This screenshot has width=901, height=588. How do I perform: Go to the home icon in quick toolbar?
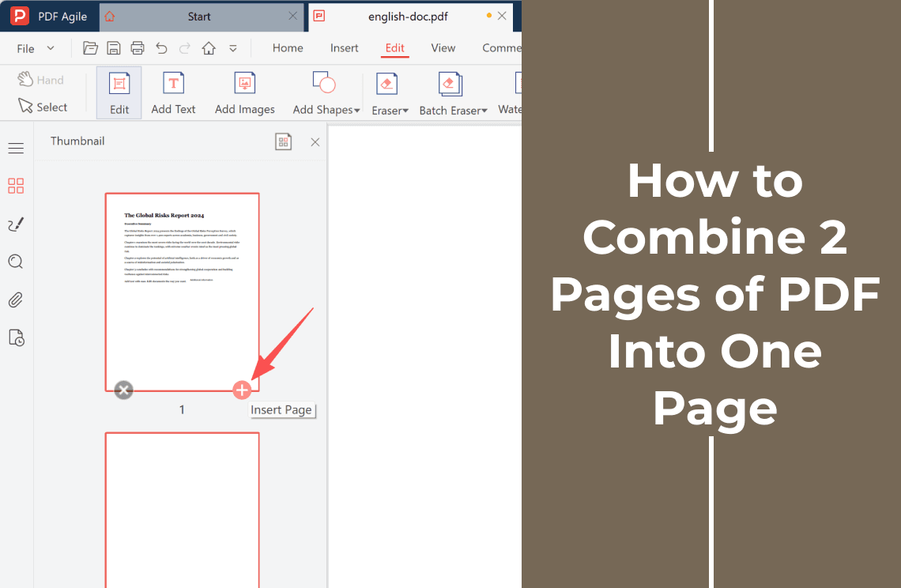[209, 48]
